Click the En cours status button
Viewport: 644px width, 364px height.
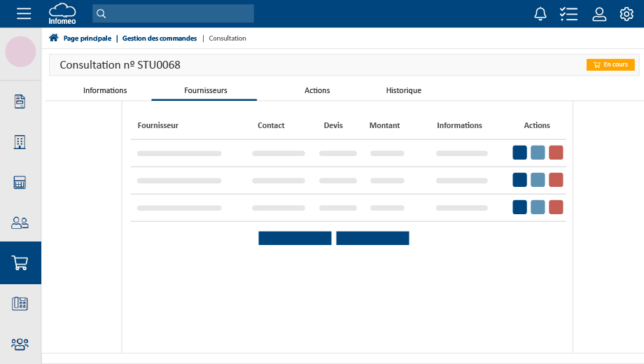610,65
